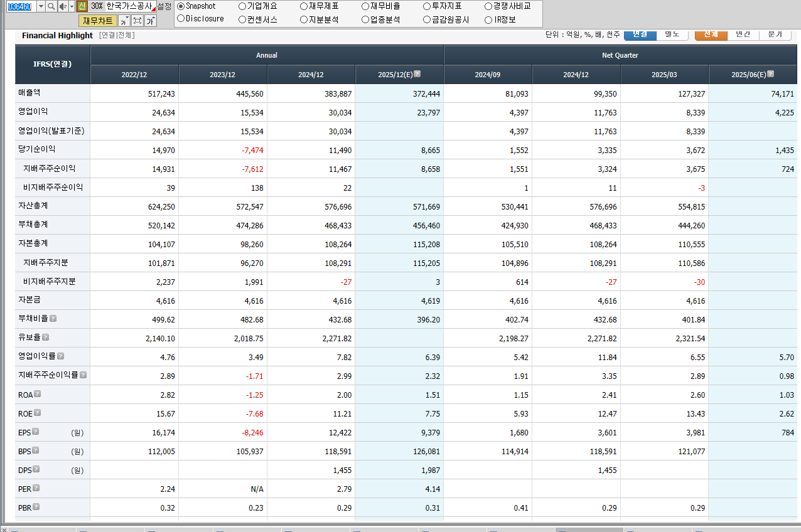Click the 설정 settings label
This screenshot has height=532, width=801.
(x=164, y=6)
